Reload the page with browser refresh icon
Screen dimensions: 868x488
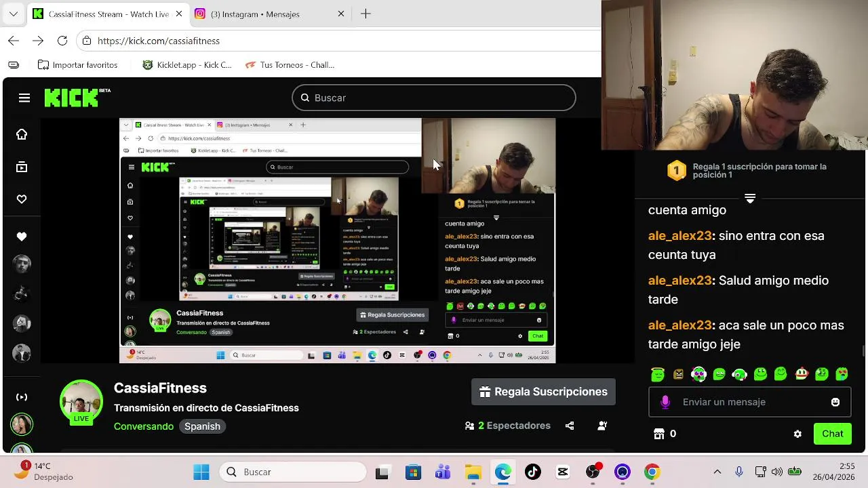click(62, 41)
